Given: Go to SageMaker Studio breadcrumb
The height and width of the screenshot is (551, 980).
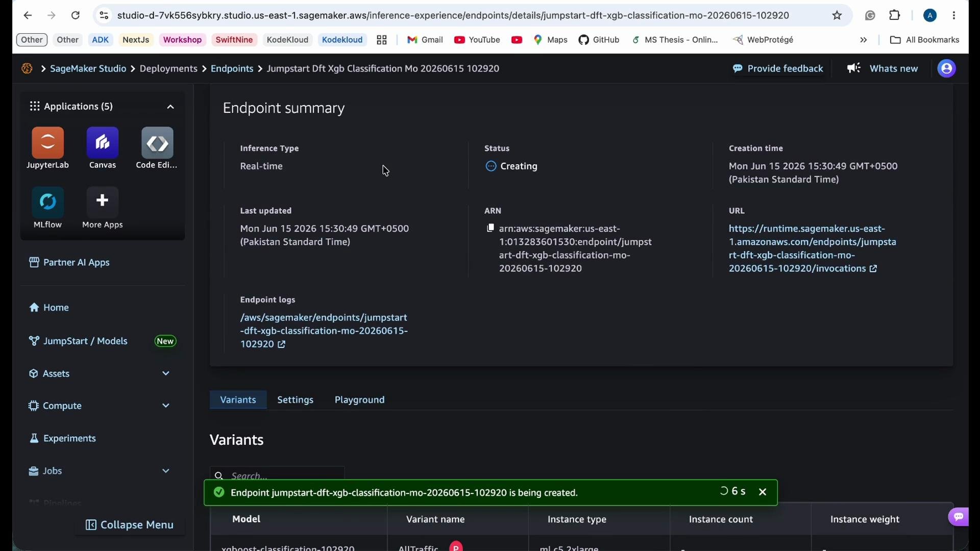Looking at the screenshot, I should (x=88, y=68).
